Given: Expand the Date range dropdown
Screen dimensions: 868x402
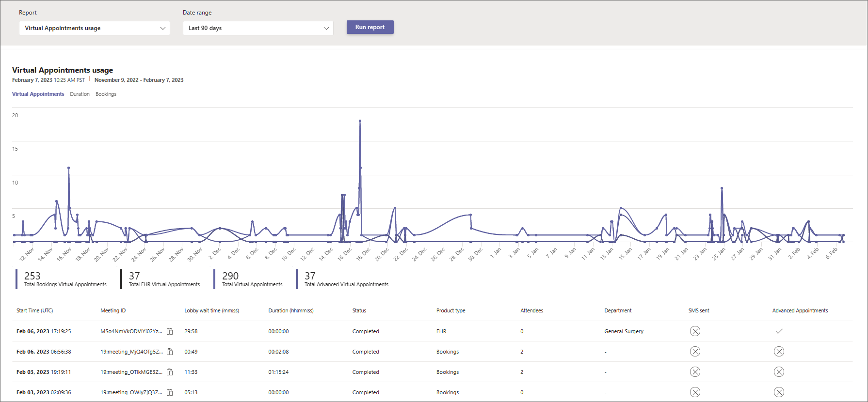Looking at the screenshot, I should click(257, 28).
